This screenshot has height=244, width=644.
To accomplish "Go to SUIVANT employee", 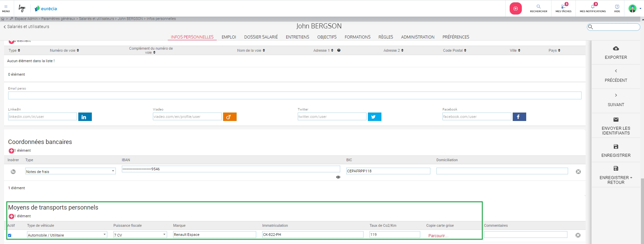I will pyautogui.click(x=616, y=100).
